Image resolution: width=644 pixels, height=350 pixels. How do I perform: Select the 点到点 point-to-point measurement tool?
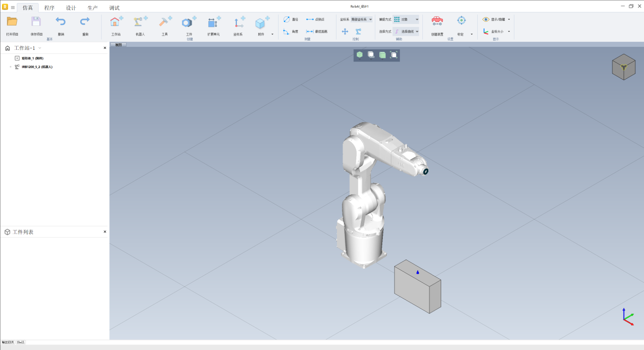315,19
